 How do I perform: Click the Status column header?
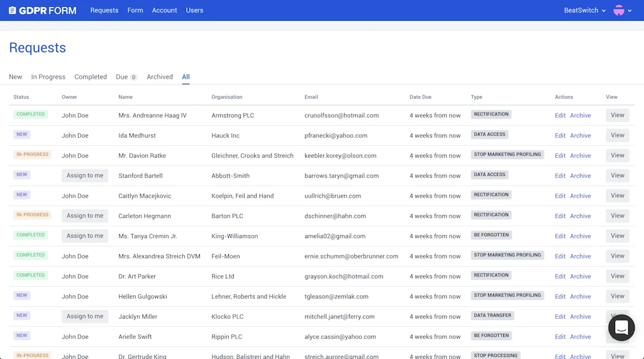coord(21,97)
